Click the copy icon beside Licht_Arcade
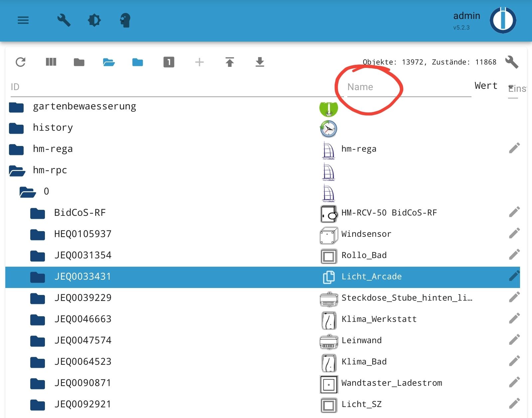The image size is (532, 418). (329, 277)
